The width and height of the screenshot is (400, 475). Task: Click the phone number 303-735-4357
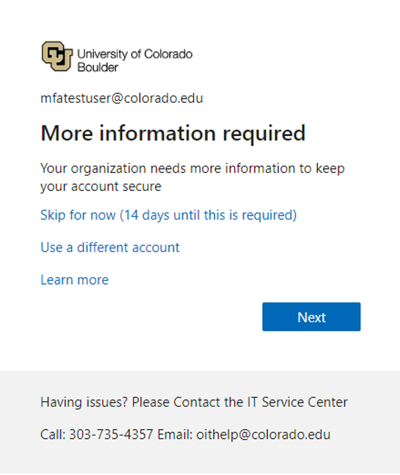[x=111, y=434]
